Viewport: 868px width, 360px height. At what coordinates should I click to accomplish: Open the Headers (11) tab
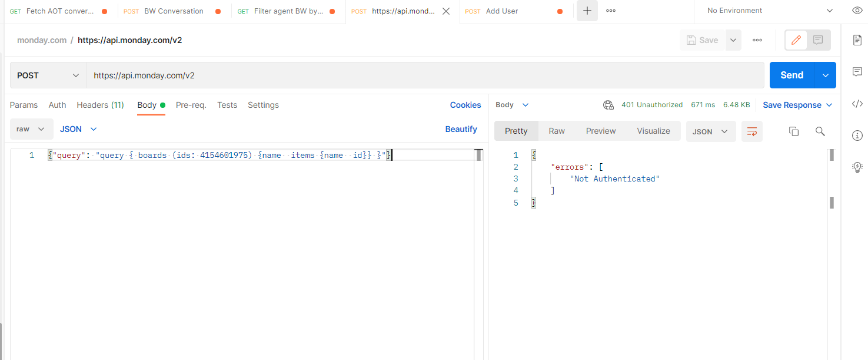coord(100,105)
